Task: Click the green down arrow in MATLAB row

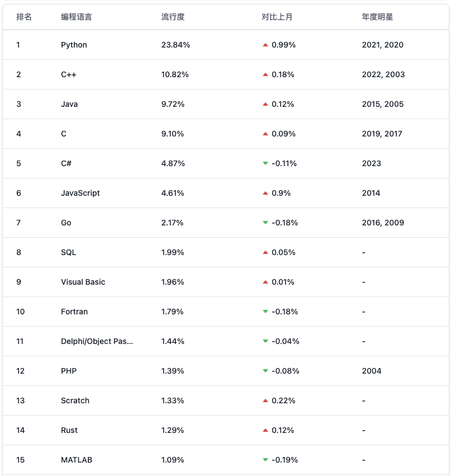Action: click(265, 460)
